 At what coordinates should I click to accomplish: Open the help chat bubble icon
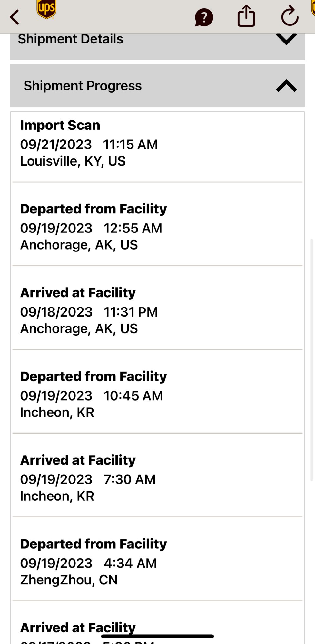click(x=204, y=17)
